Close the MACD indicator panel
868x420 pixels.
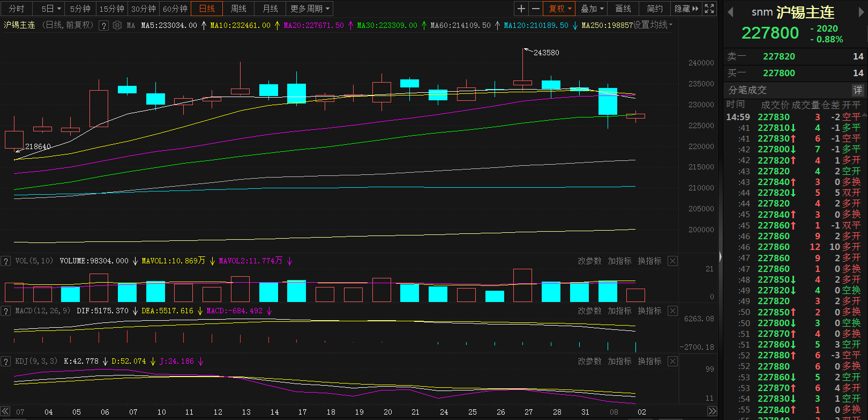[672, 311]
